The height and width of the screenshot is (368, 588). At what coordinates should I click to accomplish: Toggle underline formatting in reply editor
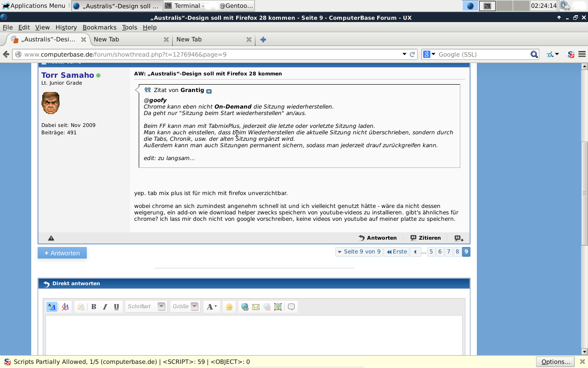[116, 307]
